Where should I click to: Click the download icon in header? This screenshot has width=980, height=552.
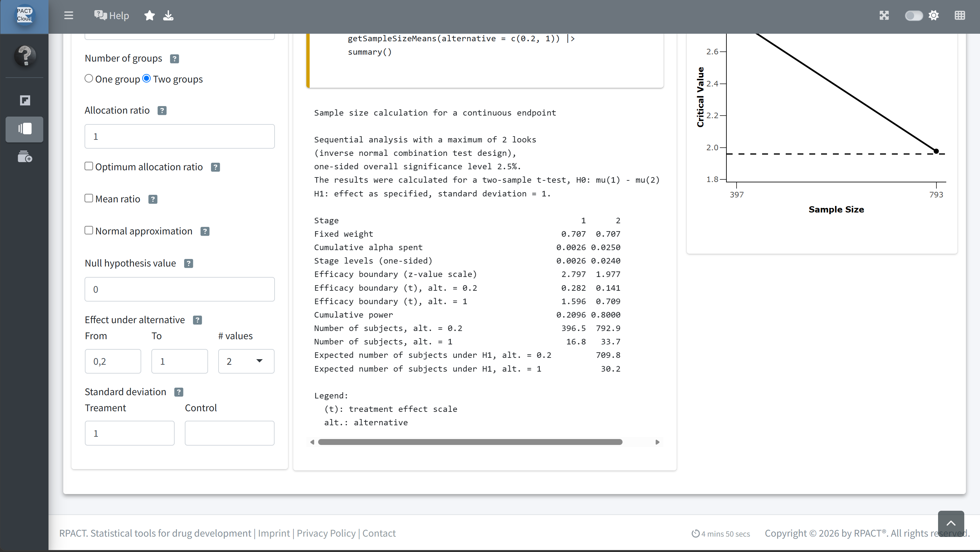coord(168,15)
